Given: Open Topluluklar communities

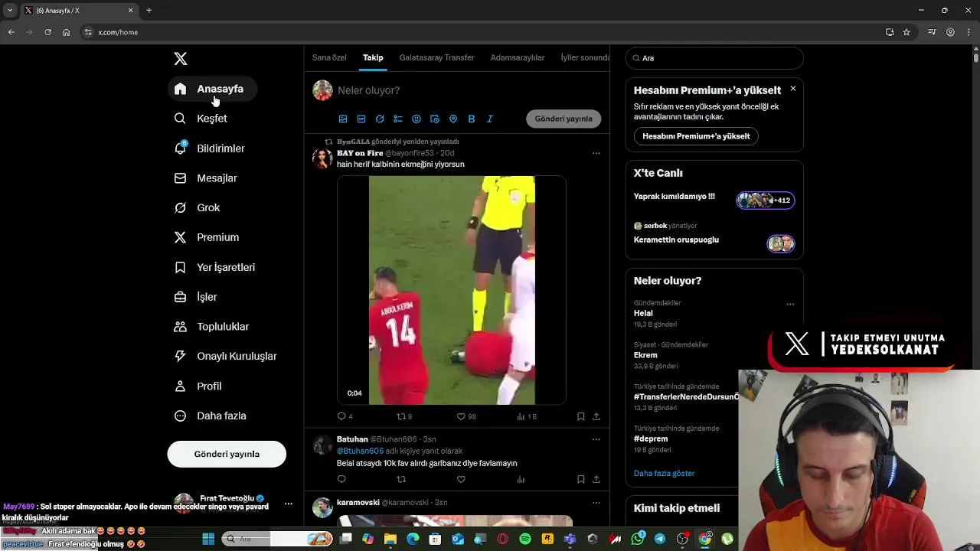Looking at the screenshot, I should pos(211,327).
